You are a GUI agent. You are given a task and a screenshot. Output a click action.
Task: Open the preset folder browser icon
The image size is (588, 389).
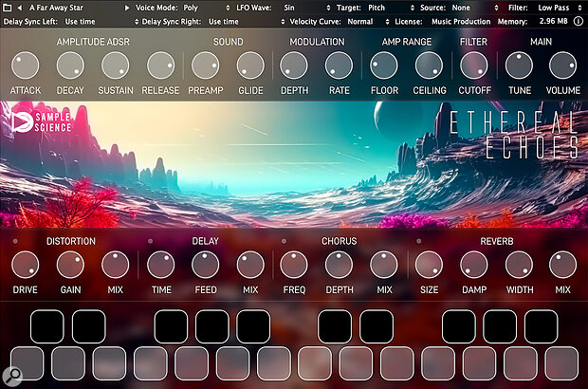(x=7, y=8)
